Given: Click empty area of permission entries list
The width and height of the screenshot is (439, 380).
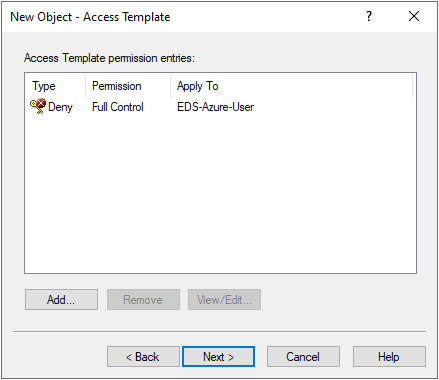Looking at the screenshot, I should (x=220, y=193).
